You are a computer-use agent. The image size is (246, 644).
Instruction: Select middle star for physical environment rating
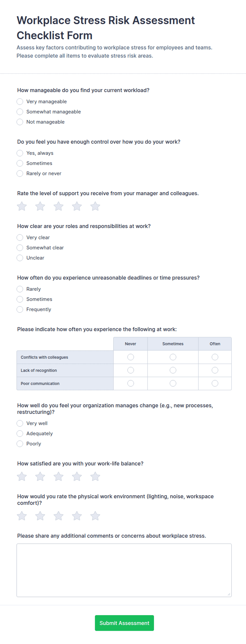coord(58,516)
